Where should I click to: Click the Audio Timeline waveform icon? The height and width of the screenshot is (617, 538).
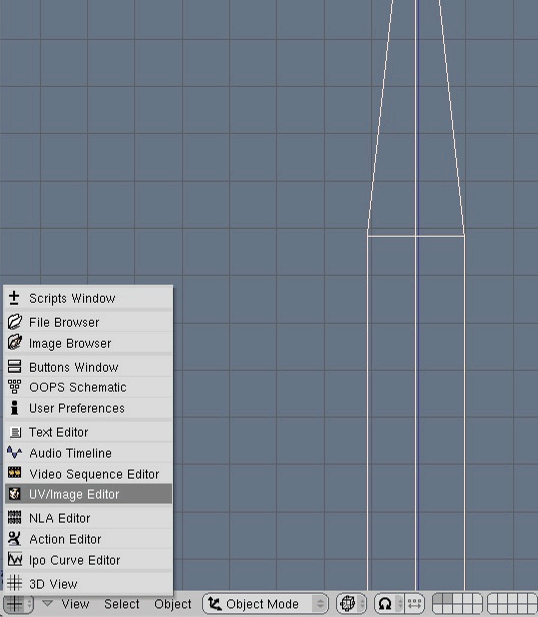[15, 452]
